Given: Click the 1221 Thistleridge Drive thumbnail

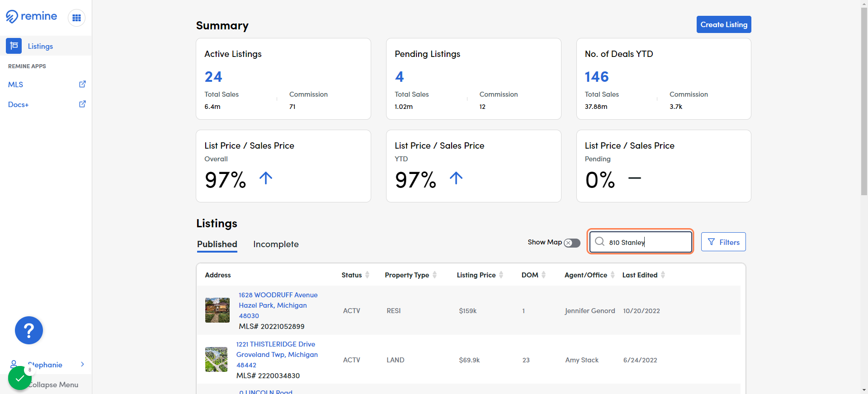Looking at the screenshot, I should pyautogui.click(x=217, y=359).
